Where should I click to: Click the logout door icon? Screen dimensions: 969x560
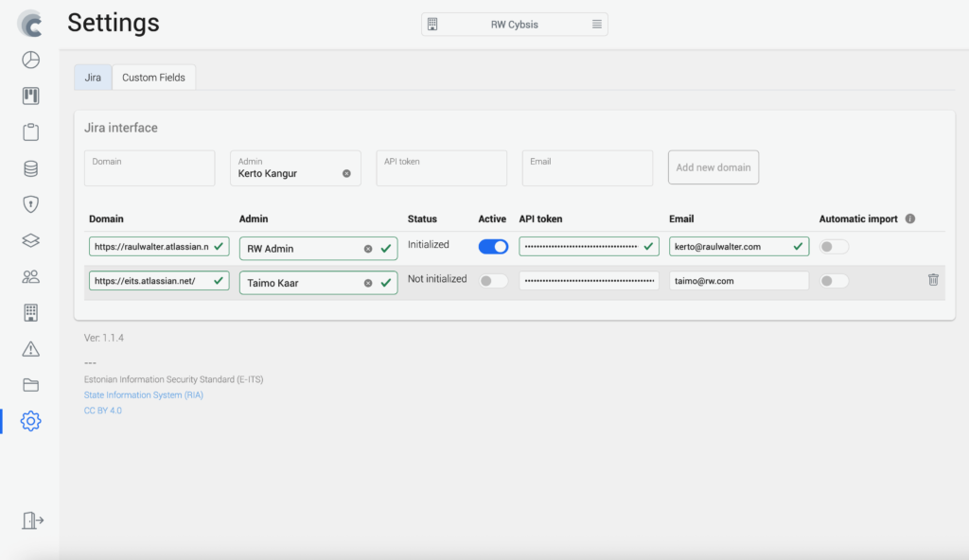[x=32, y=520]
